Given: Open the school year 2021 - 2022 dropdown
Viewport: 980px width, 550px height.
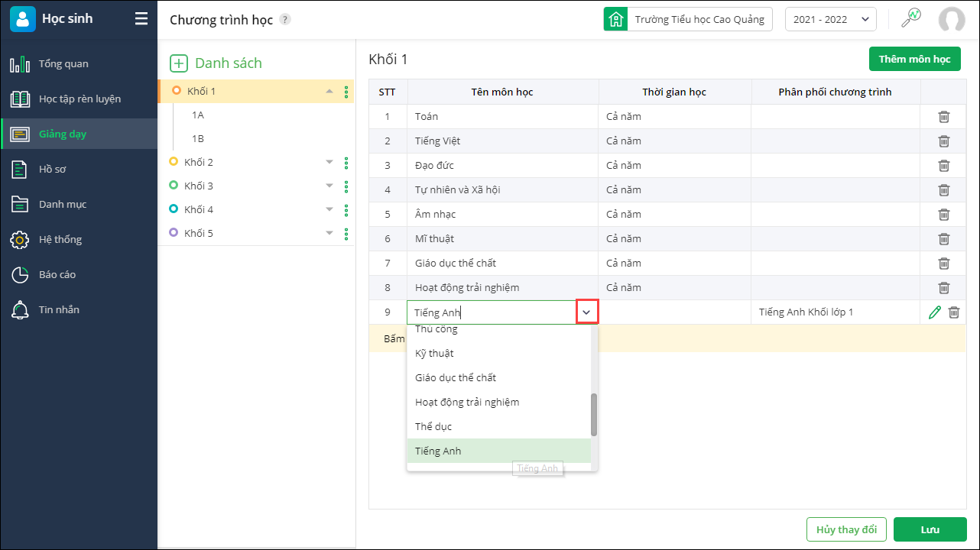Looking at the screenshot, I should coord(830,20).
